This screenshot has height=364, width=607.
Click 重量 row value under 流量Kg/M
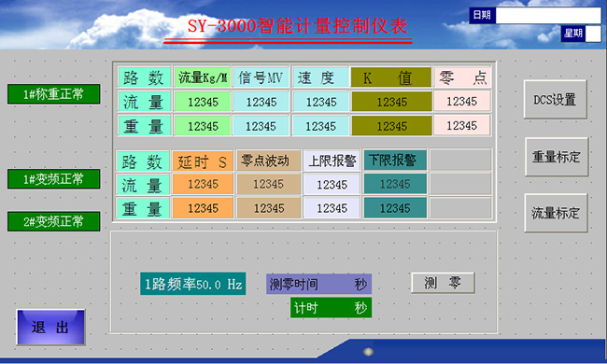[202, 126]
